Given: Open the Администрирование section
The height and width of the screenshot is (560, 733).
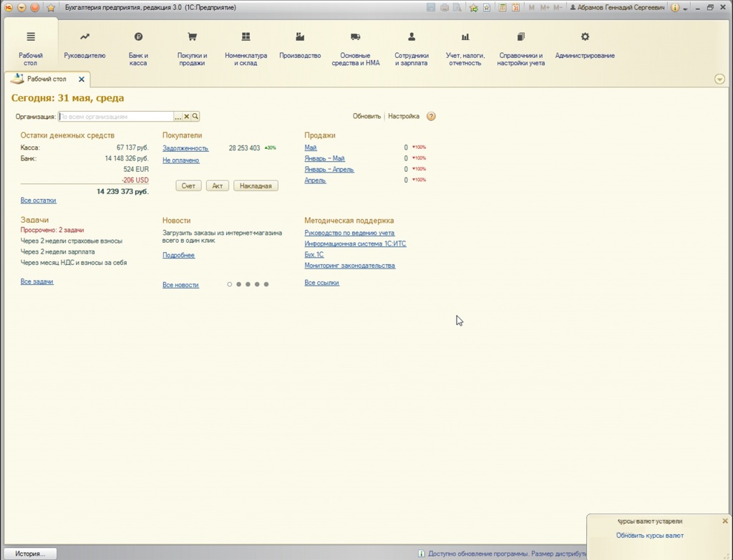Looking at the screenshot, I should pyautogui.click(x=585, y=45).
